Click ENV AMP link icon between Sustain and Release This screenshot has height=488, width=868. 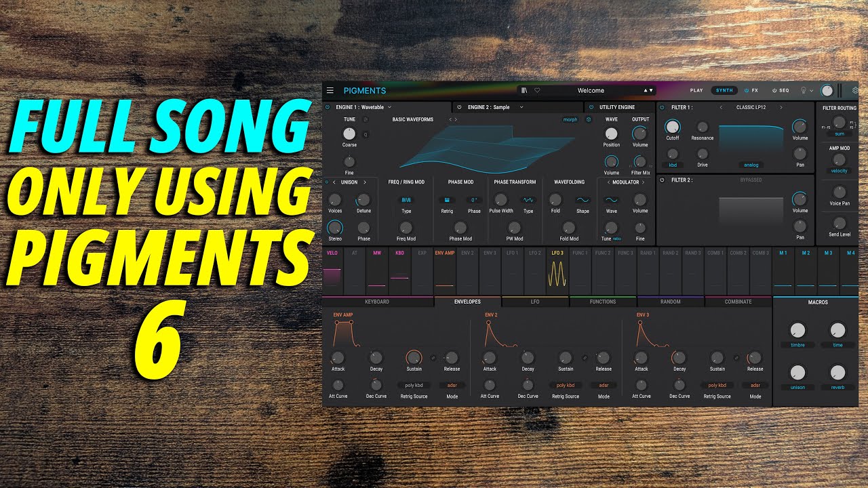tap(433, 357)
